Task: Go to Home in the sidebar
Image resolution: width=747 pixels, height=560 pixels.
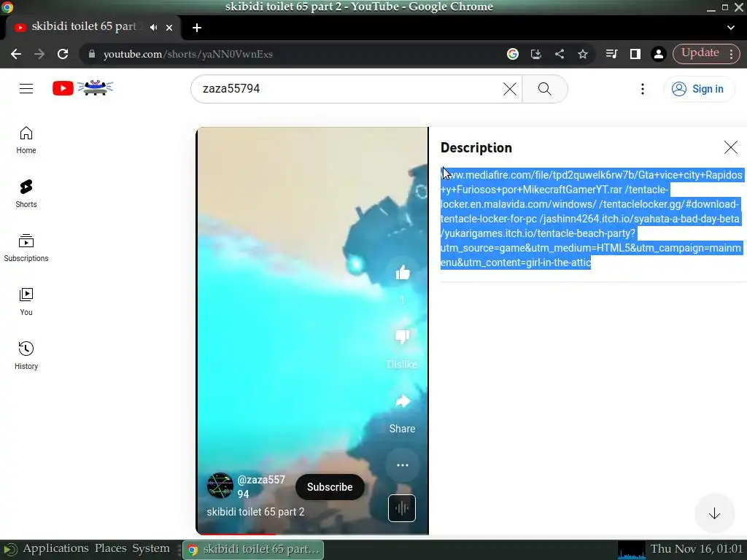Action: (26, 140)
